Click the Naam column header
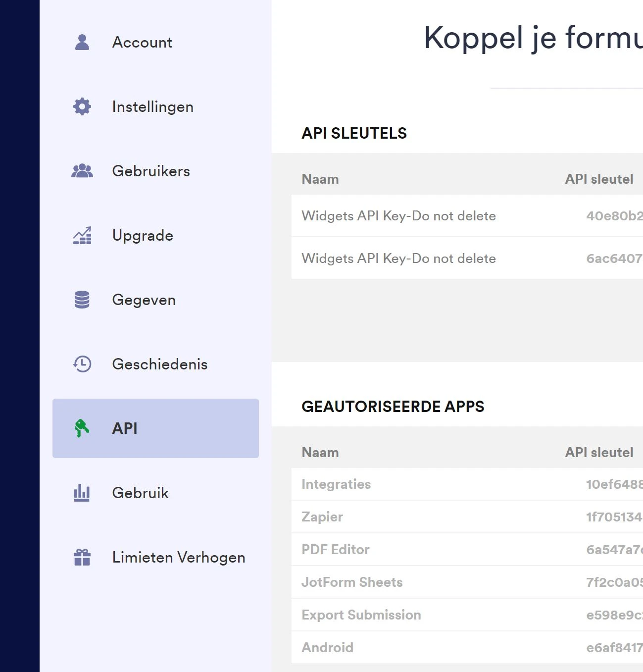 [x=320, y=179]
